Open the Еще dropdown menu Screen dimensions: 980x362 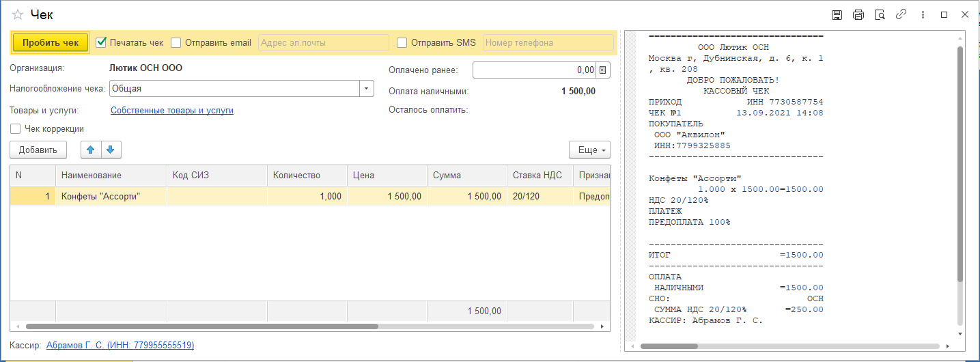tap(589, 150)
